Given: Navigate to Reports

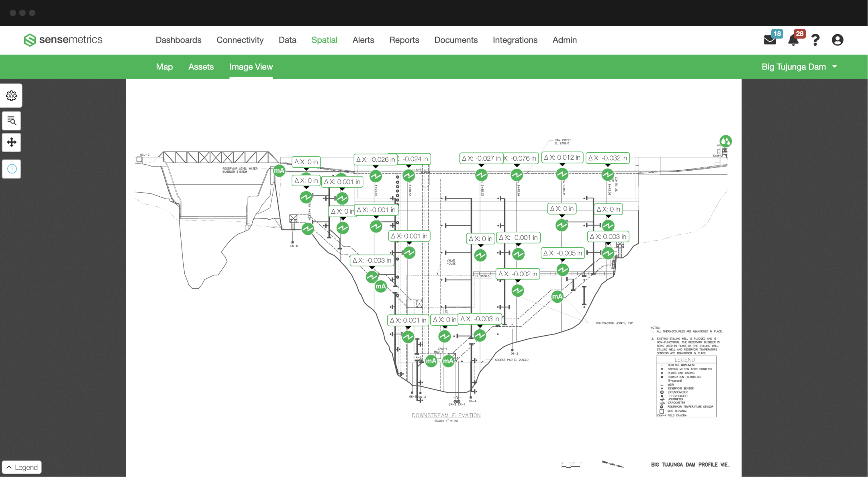Looking at the screenshot, I should [404, 40].
